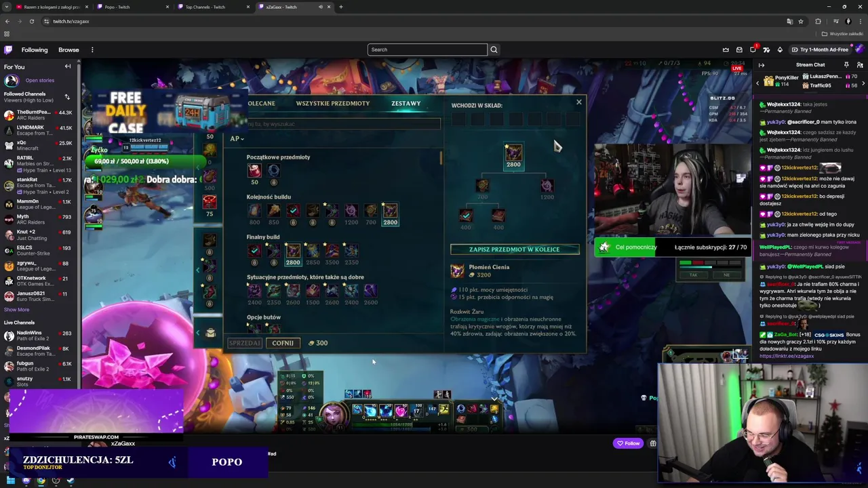Switch to WSZYSTKIE PRZEDMIOTY shop tab

333,103
